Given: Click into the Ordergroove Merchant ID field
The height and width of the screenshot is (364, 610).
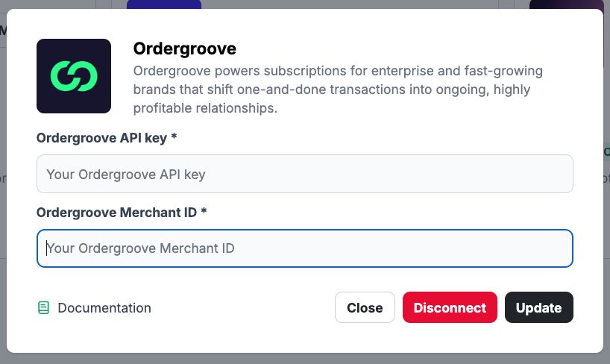Looking at the screenshot, I should [304, 248].
